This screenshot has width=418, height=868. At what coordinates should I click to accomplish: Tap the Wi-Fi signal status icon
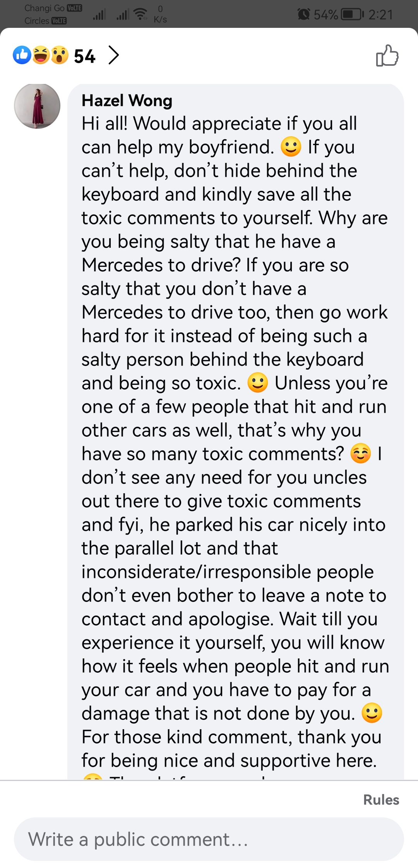tap(141, 14)
